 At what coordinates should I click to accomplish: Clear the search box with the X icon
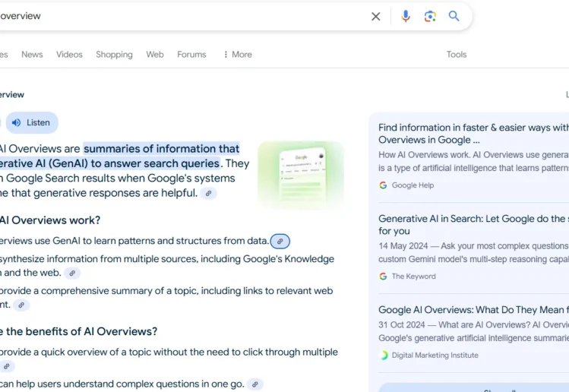pos(375,17)
